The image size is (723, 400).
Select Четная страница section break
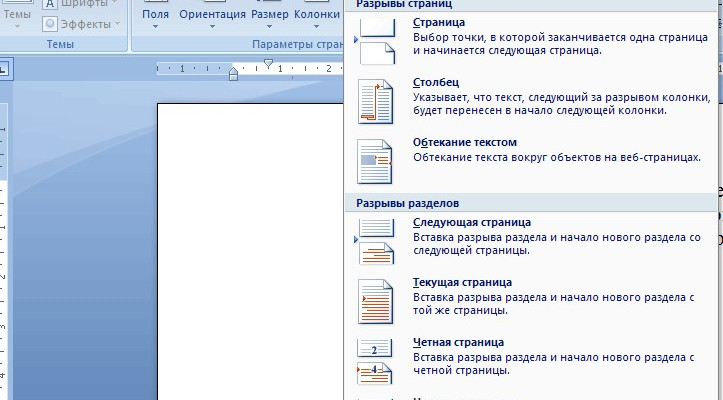point(533,362)
